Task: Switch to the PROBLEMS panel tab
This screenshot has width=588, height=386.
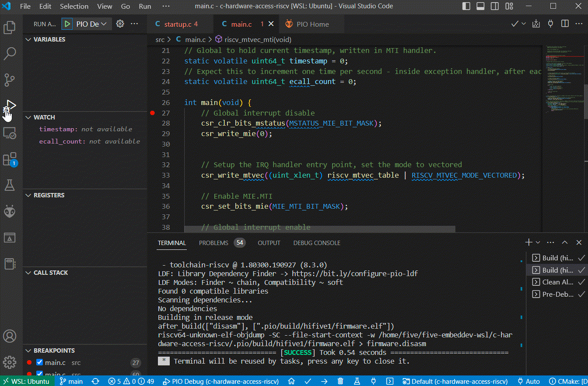Action: pyautogui.click(x=213, y=243)
